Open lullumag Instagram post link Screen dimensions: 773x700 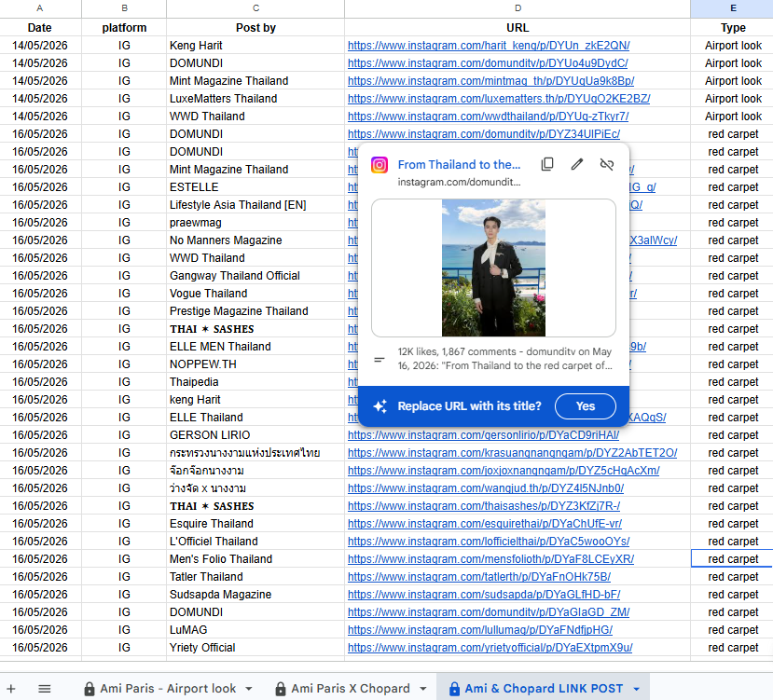coord(480,630)
